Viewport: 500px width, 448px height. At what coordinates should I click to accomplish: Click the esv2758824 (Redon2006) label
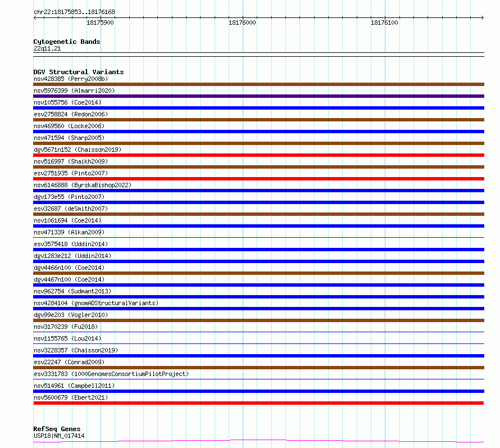pyautogui.click(x=71, y=114)
